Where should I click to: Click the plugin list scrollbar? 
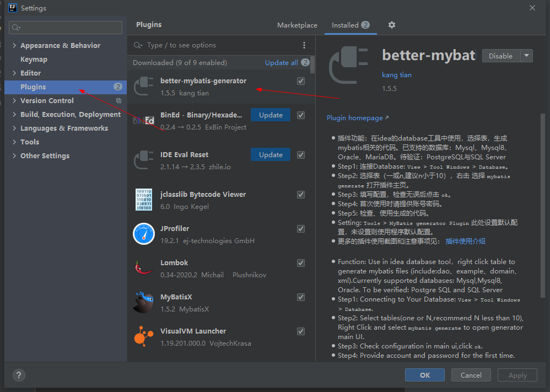(312, 65)
